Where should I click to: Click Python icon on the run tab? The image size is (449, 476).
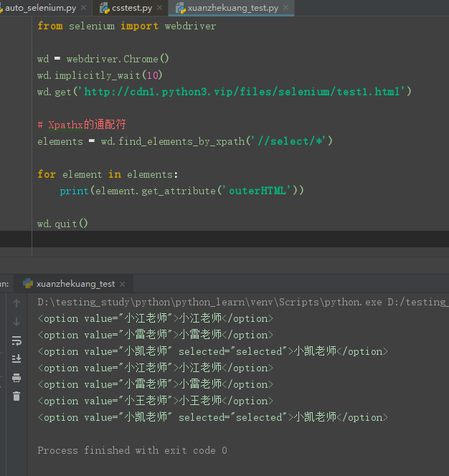click(x=28, y=284)
